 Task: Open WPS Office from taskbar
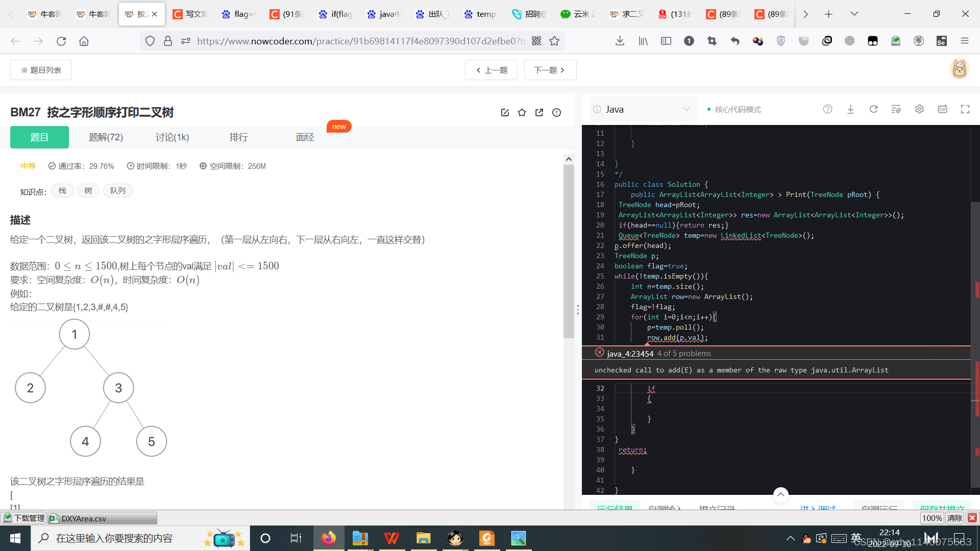pyautogui.click(x=391, y=538)
